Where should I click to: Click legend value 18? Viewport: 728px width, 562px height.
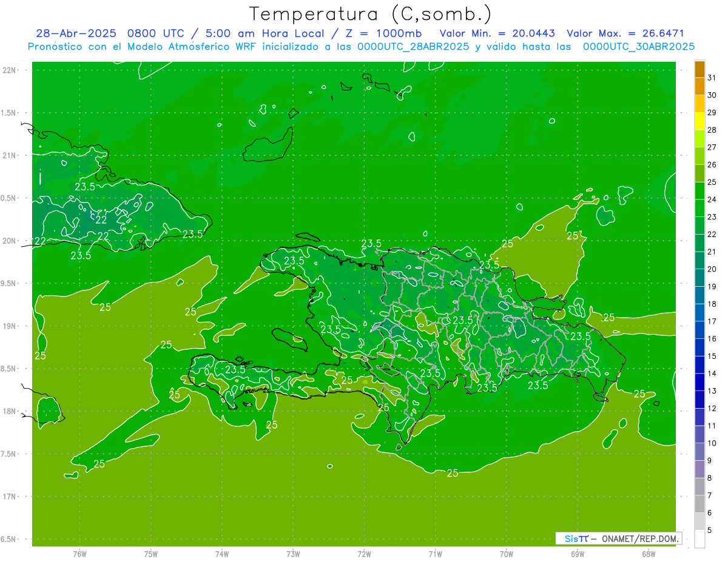click(712, 304)
